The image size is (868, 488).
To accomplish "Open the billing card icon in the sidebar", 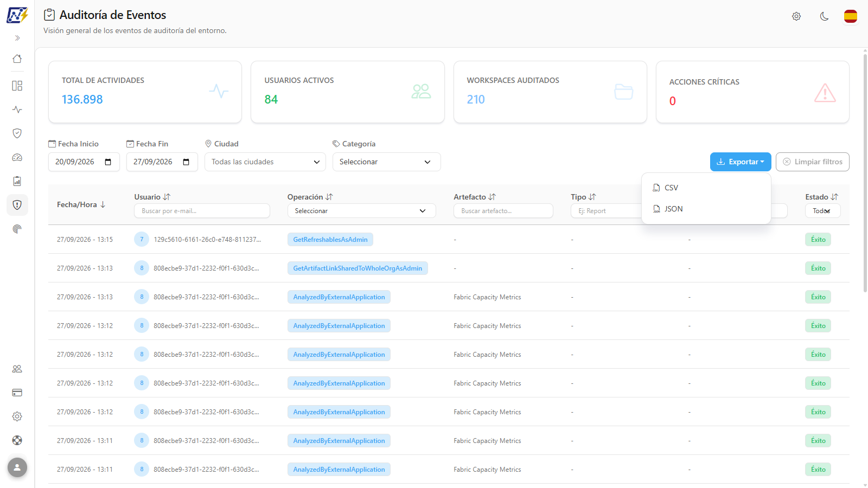I will (17, 393).
